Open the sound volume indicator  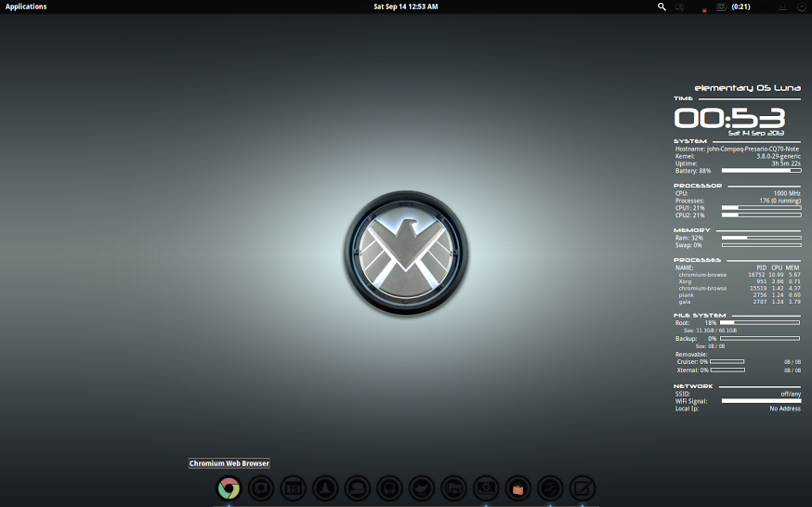(680, 6)
